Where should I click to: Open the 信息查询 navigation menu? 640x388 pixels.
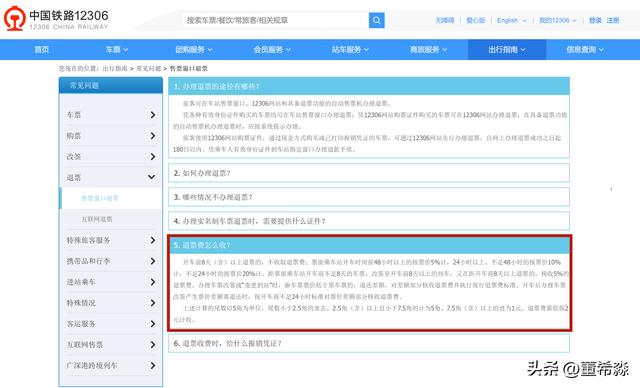point(584,50)
